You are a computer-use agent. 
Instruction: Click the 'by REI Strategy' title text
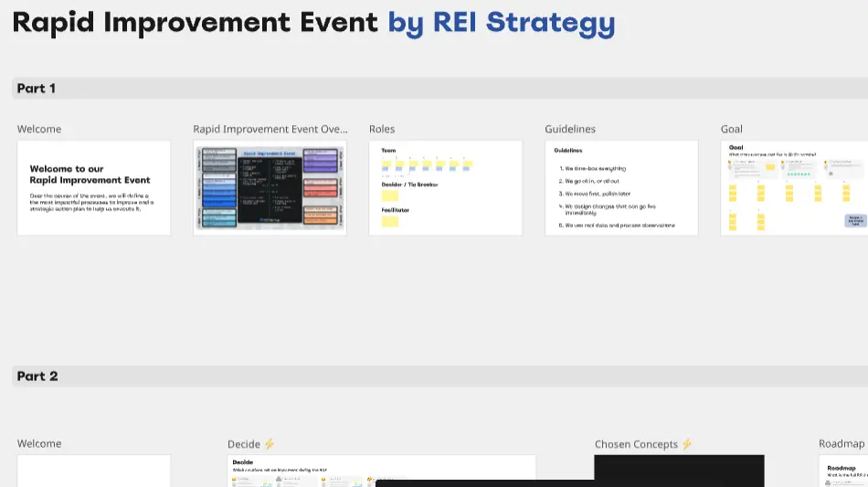tap(501, 22)
